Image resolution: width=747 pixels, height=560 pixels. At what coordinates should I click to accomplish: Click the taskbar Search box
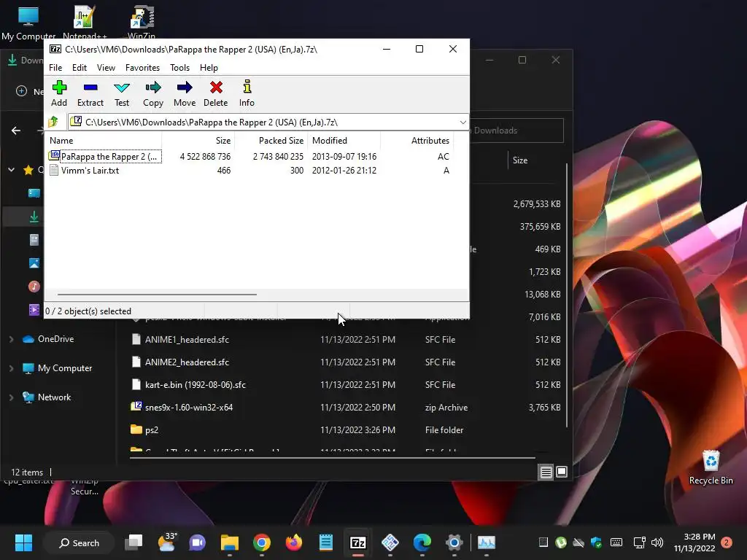pos(79,542)
